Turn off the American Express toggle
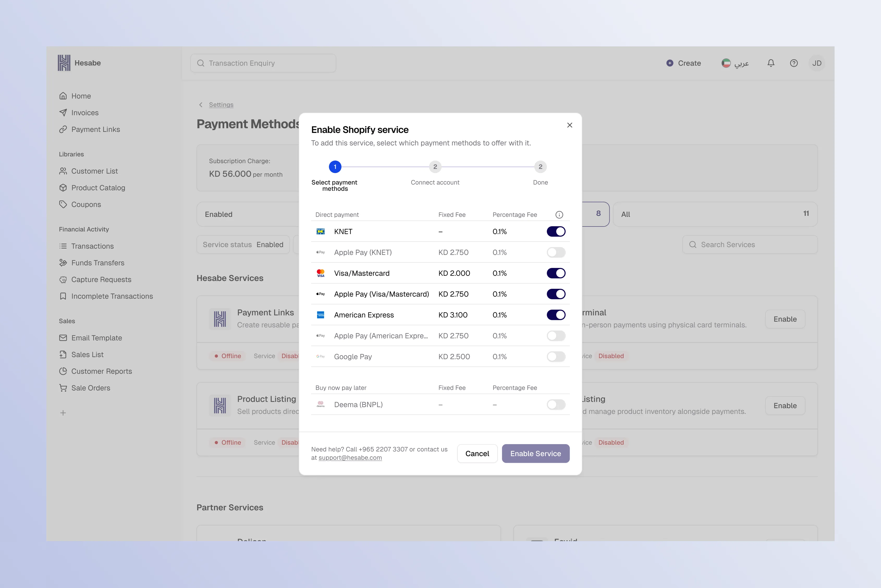Screen dimensions: 881x588 (556, 315)
